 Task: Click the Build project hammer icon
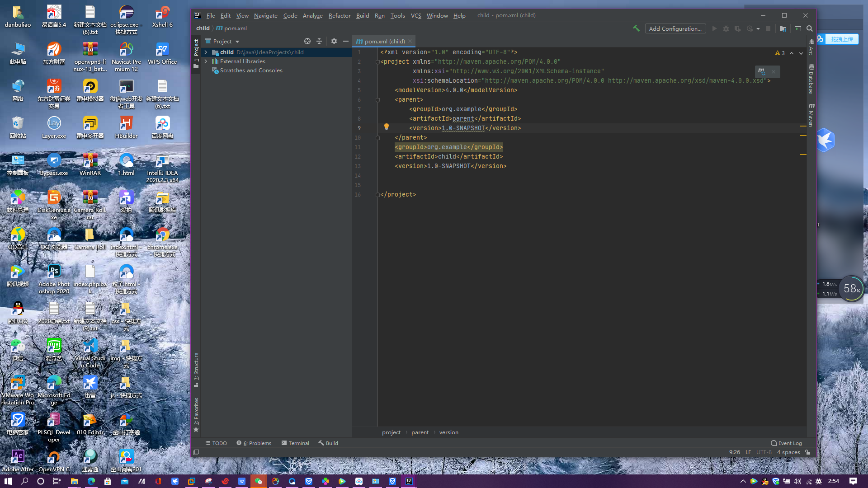(636, 28)
